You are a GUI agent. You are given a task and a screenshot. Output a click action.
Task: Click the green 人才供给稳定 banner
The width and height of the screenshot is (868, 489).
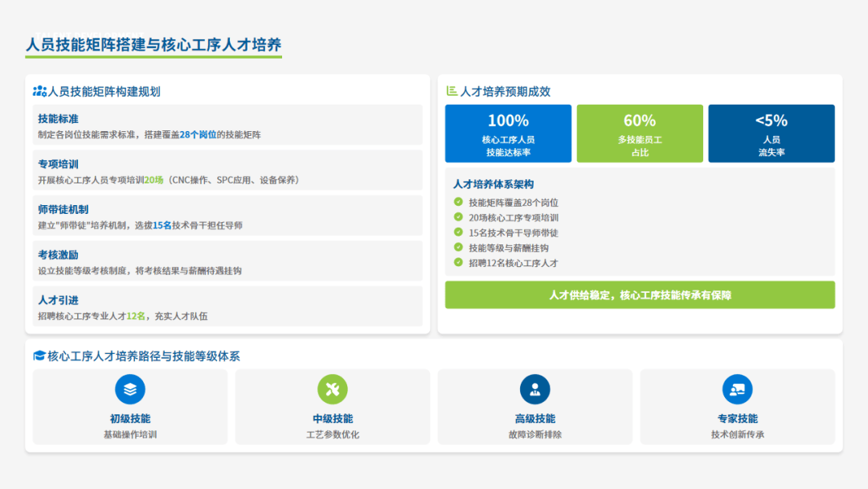[x=640, y=295]
